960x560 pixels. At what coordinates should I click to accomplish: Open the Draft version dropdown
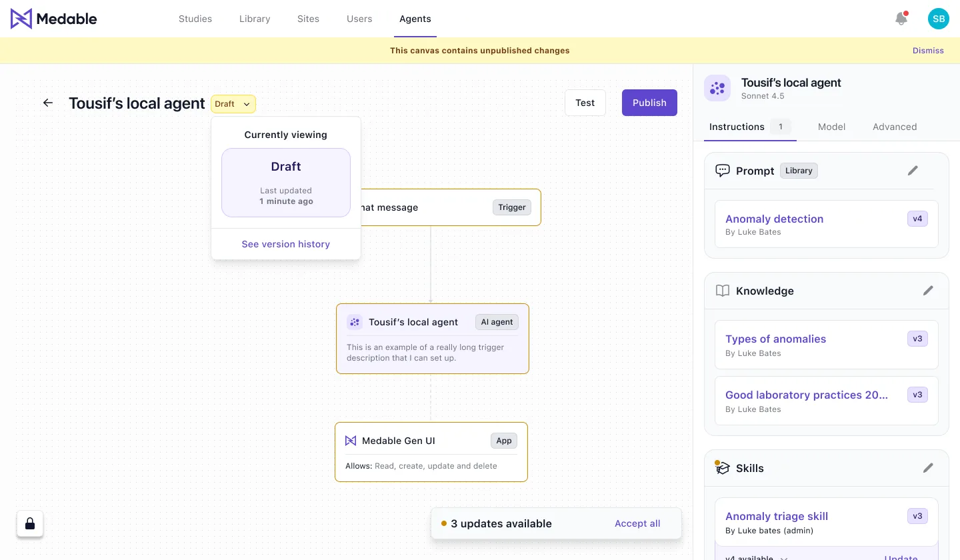233,104
